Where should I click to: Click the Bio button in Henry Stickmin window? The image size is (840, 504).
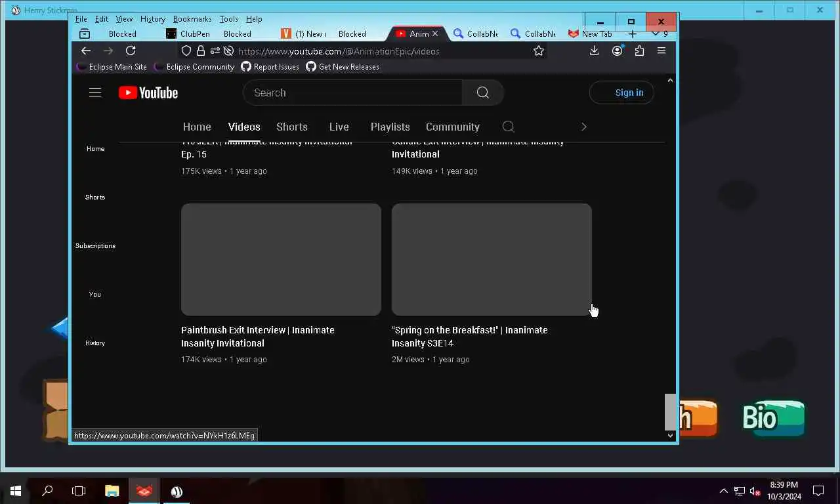click(774, 418)
